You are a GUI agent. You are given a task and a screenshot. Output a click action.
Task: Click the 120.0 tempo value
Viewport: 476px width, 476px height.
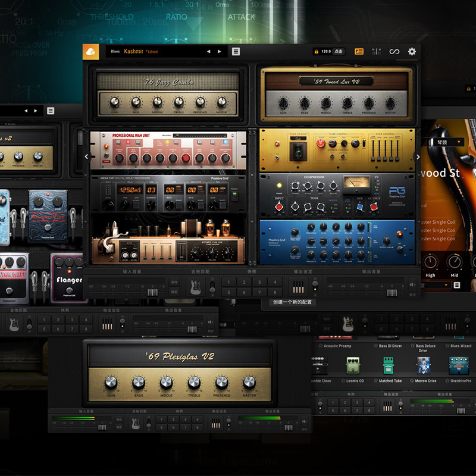pyautogui.click(x=326, y=52)
